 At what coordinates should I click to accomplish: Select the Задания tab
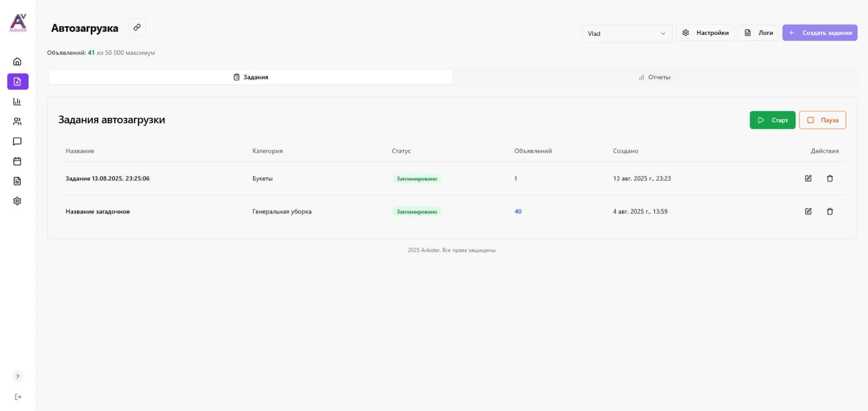tap(251, 77)
